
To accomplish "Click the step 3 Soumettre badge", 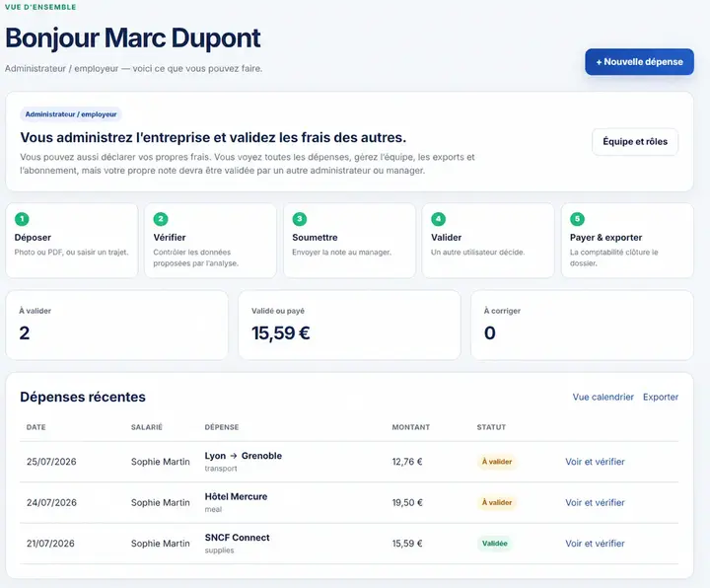I will tap(300, 219).
